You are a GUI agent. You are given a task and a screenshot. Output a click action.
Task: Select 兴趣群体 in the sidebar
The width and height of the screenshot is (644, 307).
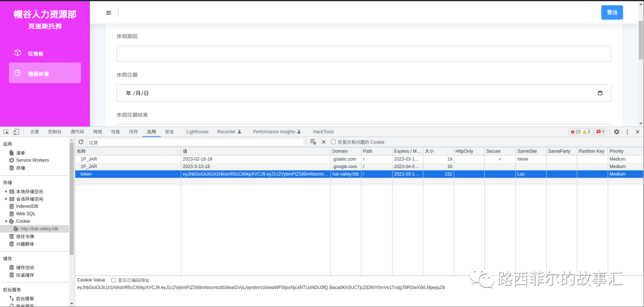tap(24, 244)
